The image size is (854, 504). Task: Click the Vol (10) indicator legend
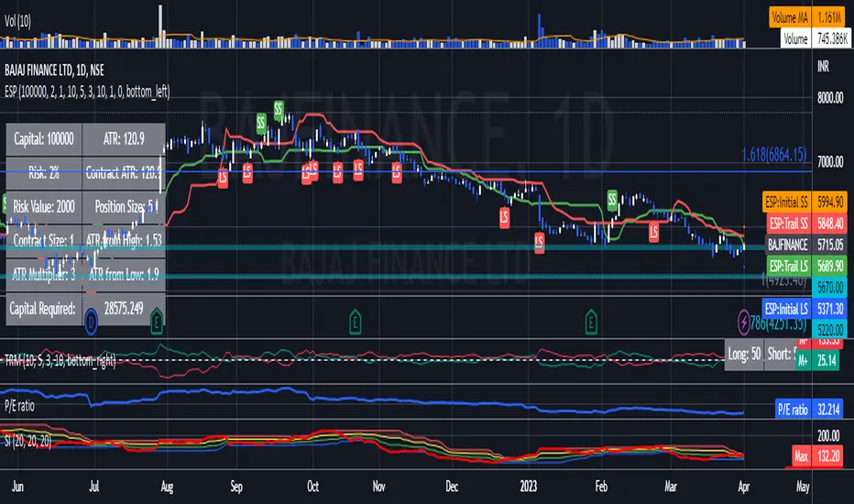(x=18, y=21)
